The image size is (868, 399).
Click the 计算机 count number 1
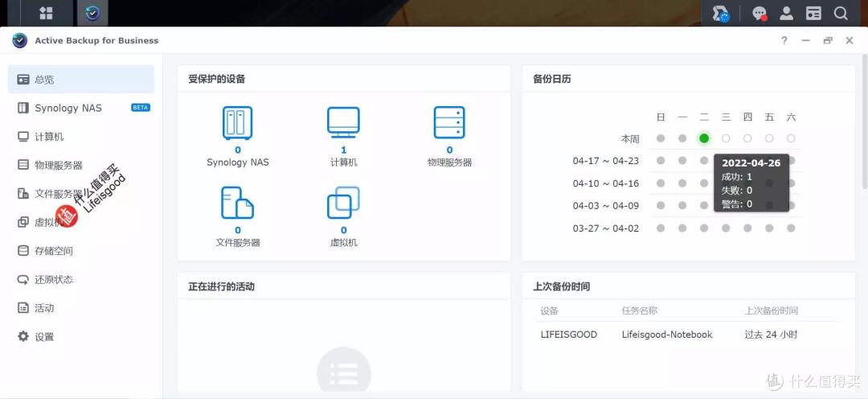344,150
